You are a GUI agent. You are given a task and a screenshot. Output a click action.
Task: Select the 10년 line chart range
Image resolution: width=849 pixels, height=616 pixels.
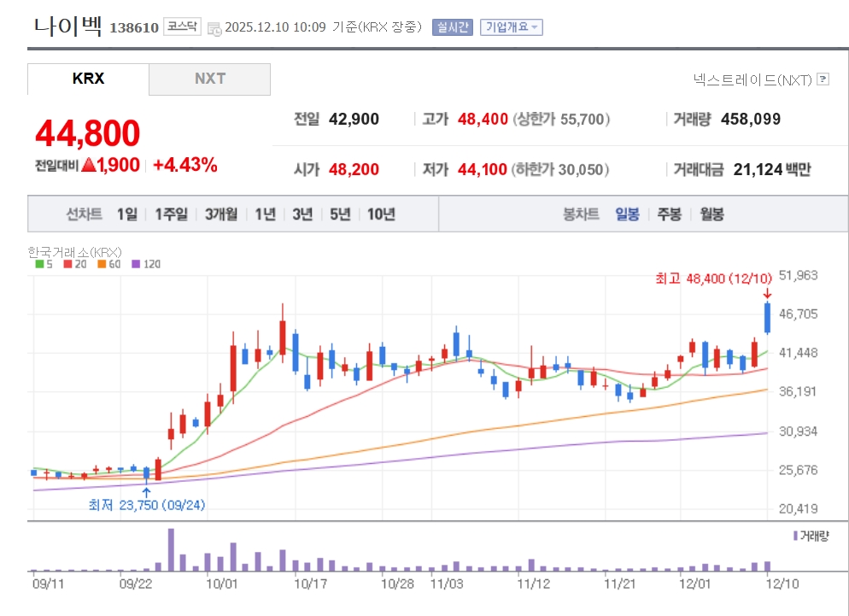(381, 214)
